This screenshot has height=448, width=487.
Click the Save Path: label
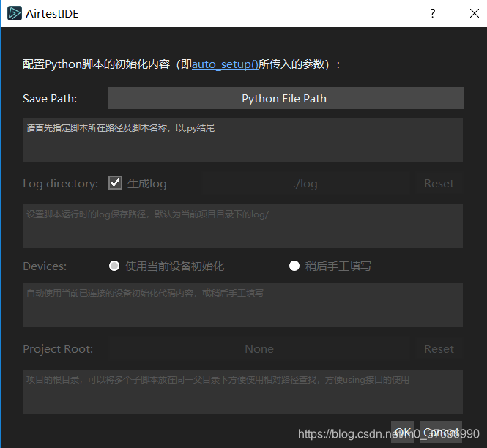click(50, 99)
